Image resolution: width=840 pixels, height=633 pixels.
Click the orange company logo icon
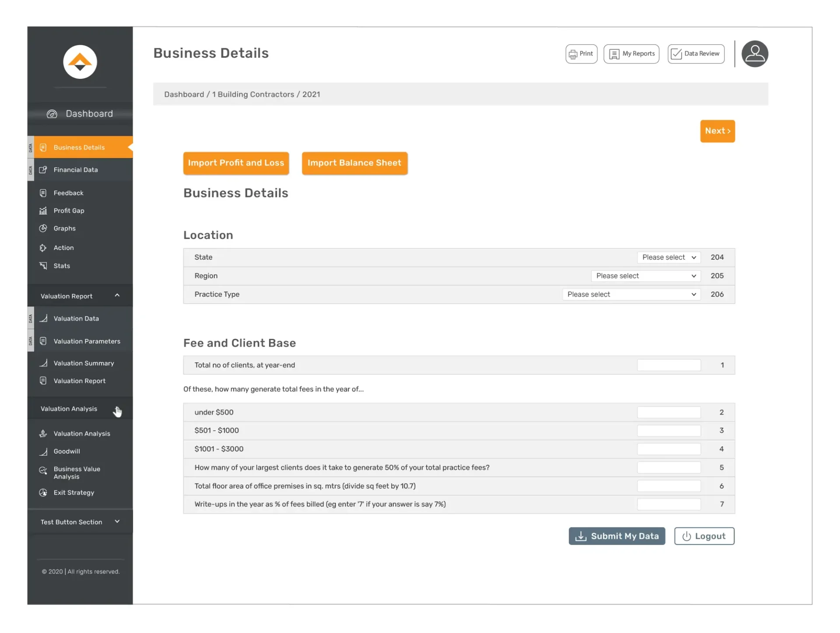[80, 62]
